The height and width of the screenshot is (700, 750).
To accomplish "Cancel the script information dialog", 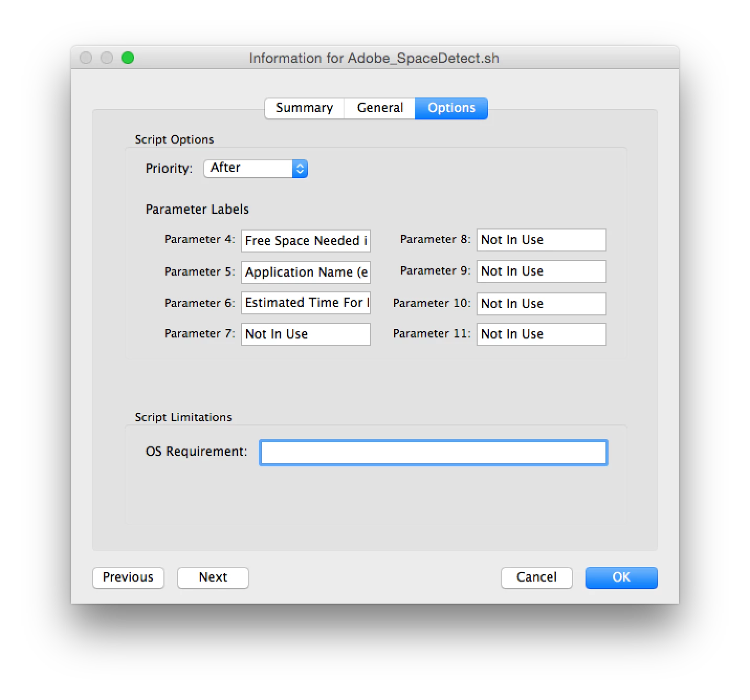I will click(537, 577).
